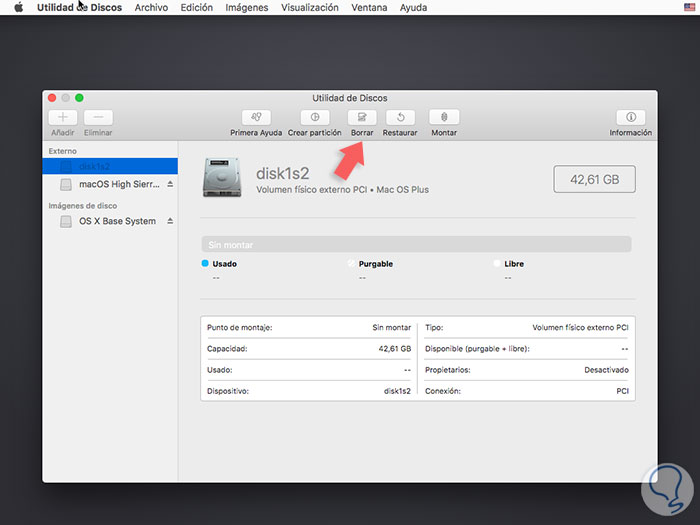Click the Sin montar usage bar

pos(416,244)
